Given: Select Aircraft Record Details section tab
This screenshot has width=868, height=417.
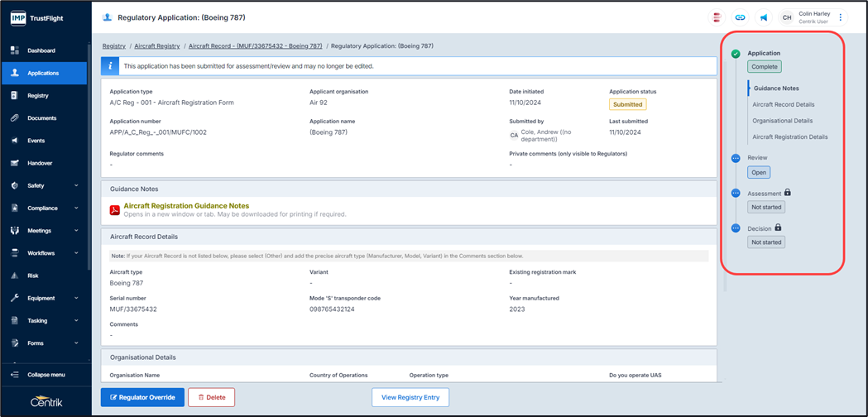Looking at the screenshot, I should [783, 104].
